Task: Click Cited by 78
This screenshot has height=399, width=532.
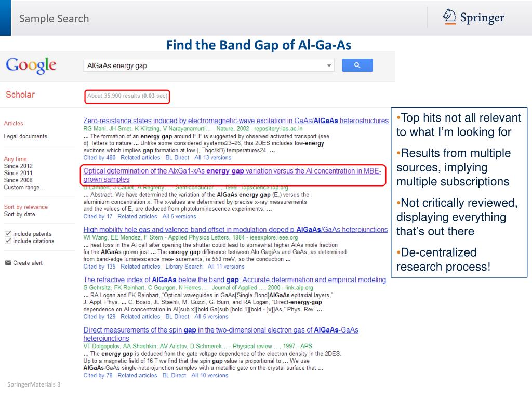Action: click(x=98, y=376)
